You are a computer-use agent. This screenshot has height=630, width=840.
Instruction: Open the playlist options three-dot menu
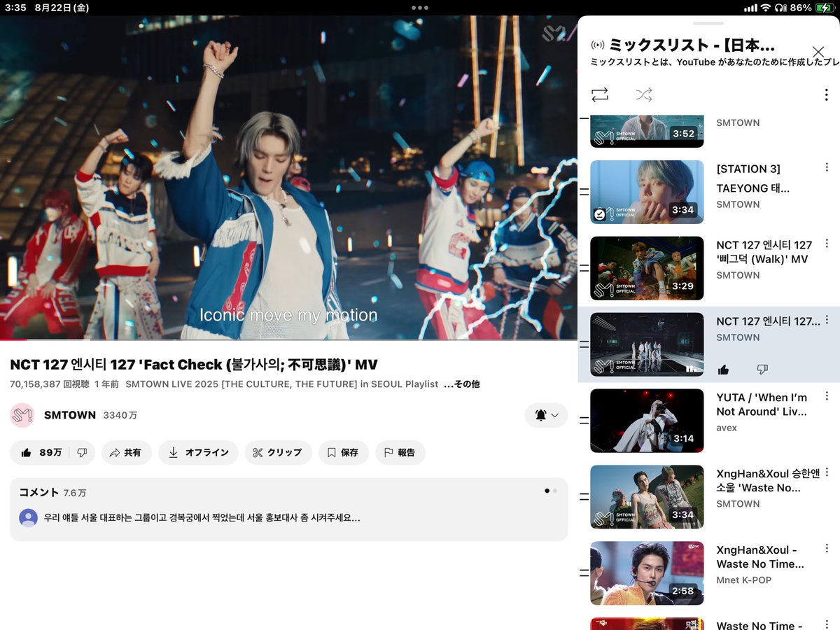(x=827, y=94)
